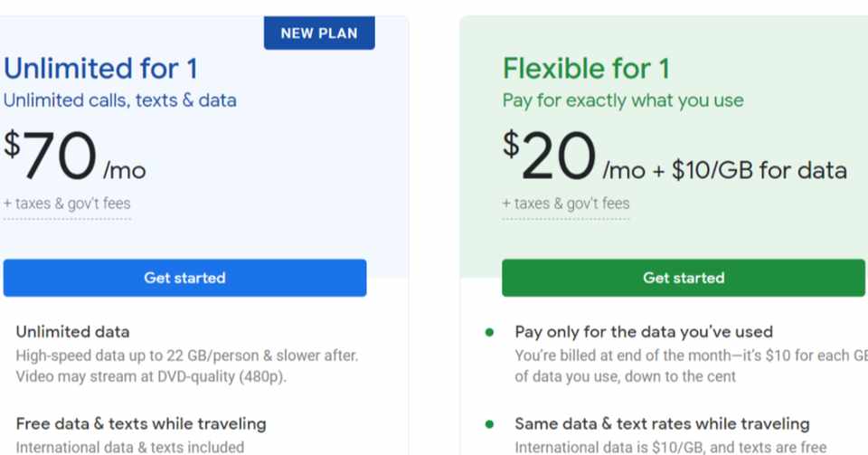
Task: Click the International data & texts included text
Action: (130, 447)
